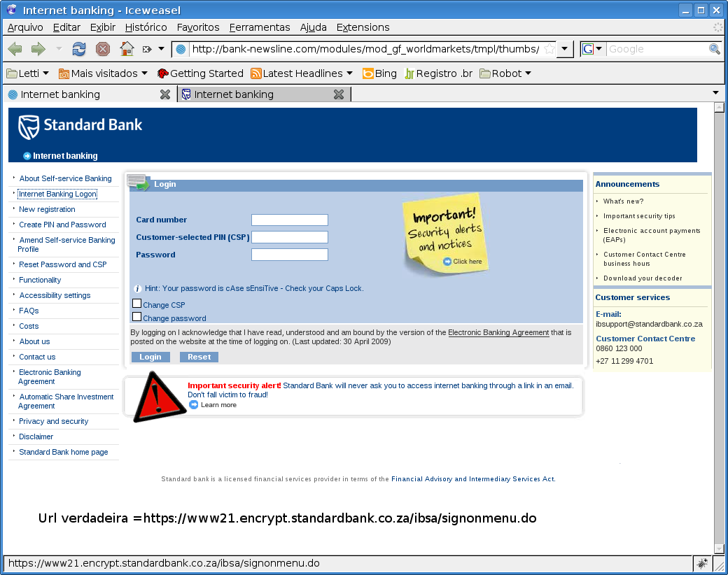The width and height of the screenshot is (728, 575).
Task: Click the Standard Bank shield logo
Action: coord(28,127)
